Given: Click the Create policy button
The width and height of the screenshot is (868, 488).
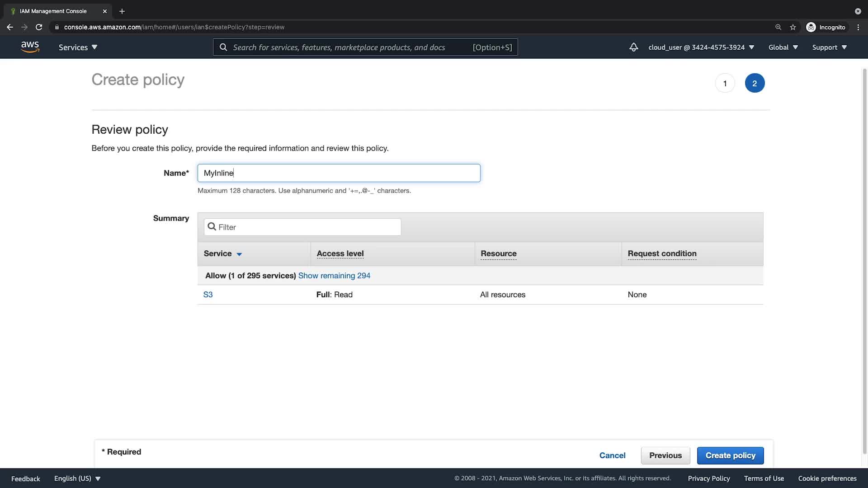Looking at the screenshot, I should 730,455.
